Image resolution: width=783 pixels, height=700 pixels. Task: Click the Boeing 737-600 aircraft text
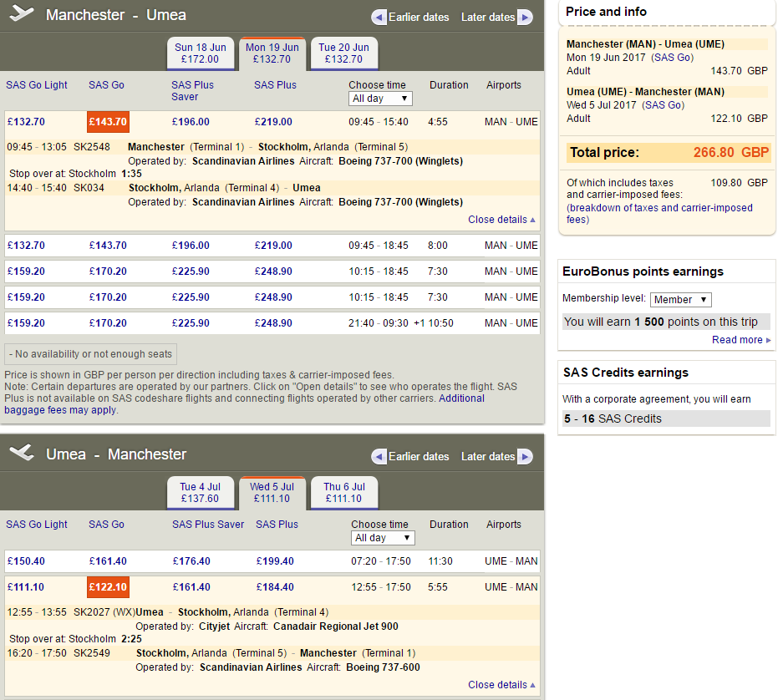[x=383, y=667]
